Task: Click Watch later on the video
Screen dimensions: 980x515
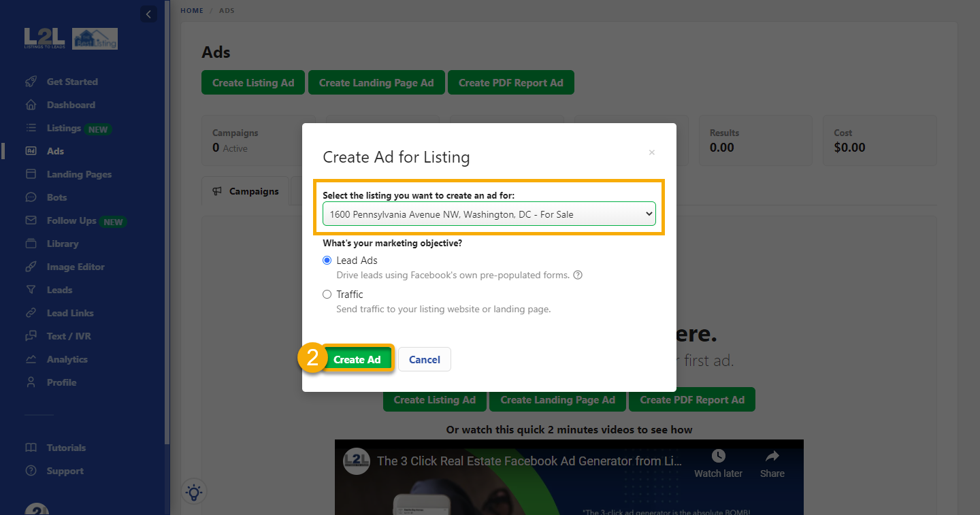Action: (718, 462)
